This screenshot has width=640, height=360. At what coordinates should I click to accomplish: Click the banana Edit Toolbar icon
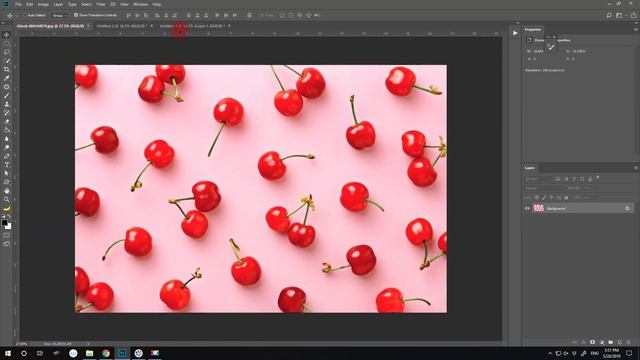[7, 209]
